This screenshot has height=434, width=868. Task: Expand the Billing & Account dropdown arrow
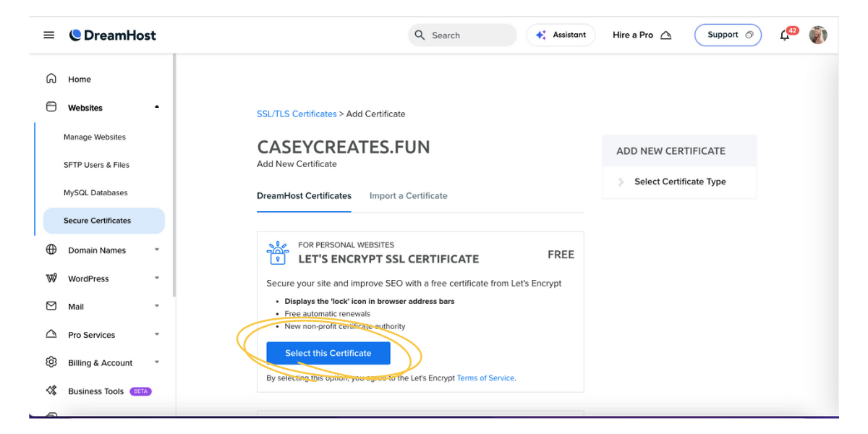point(157,362)
